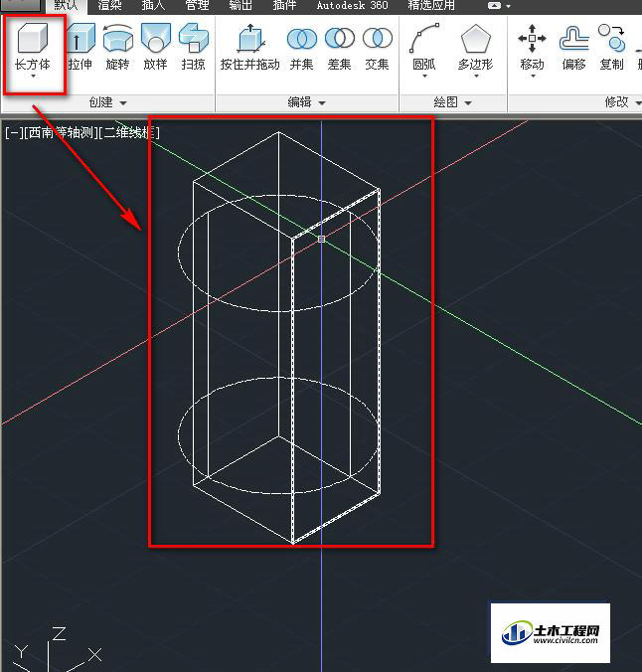The width and height of the screenshot is (642, 672).
Task: Open the 插入 ribbon tab
Action: click(153, 6)
